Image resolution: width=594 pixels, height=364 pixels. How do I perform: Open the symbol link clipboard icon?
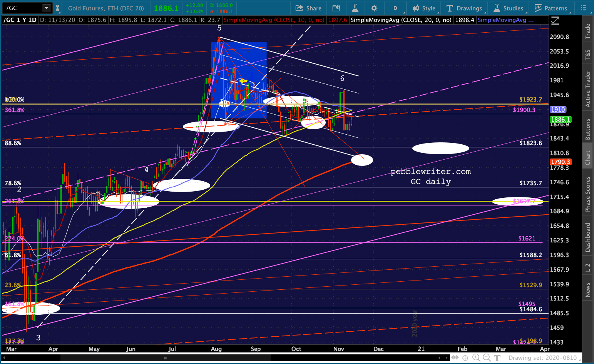tap(58, 8)
